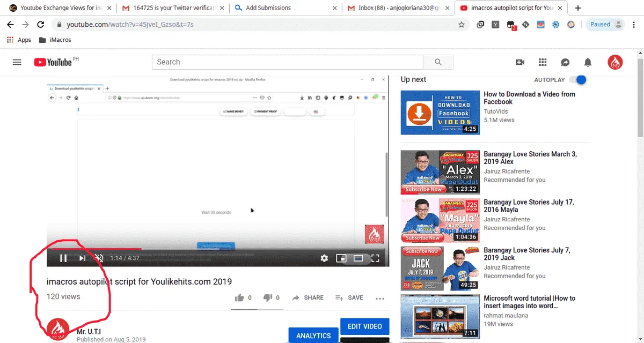Open Barangay Love Stories March 3 Alex title
This screenshot has height=343, width=644.
click(x=530, y=158)
